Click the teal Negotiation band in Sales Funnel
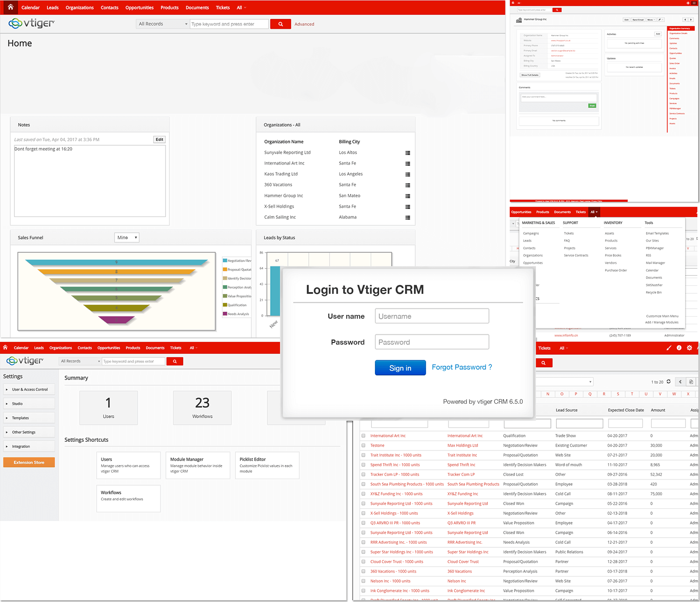Viewport: 700px width, 602px height. [x=116, y=262]
